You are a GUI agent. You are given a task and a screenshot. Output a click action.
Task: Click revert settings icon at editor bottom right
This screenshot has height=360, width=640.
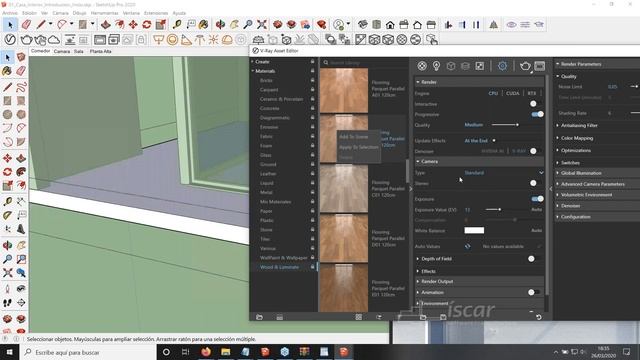click(539, 317)
